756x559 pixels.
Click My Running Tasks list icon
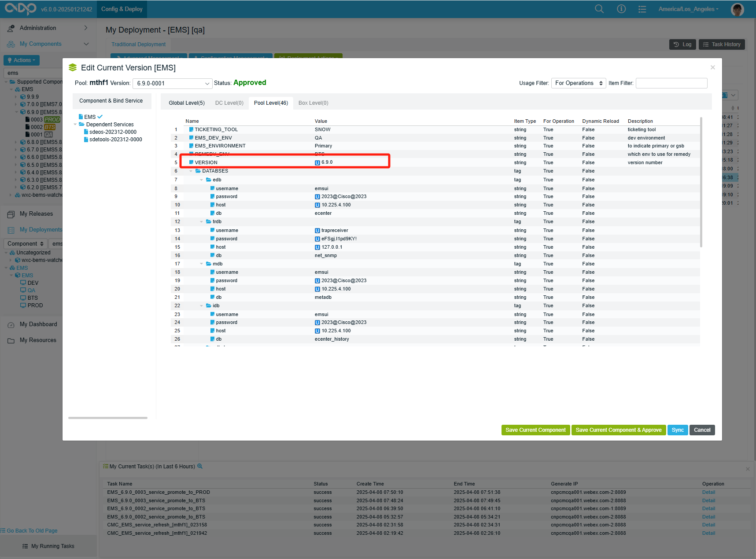point(25,546)
